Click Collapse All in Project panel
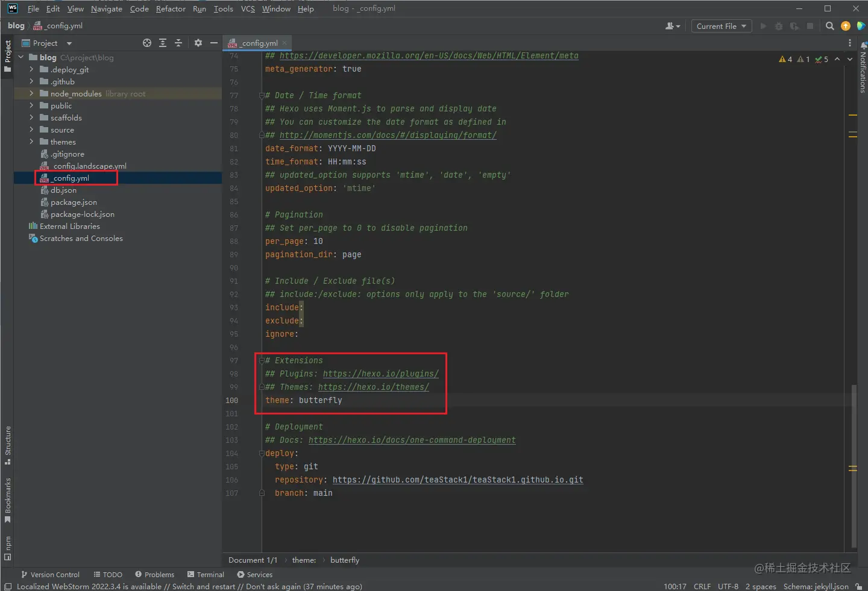868x591 pixels. coord(178,43)
